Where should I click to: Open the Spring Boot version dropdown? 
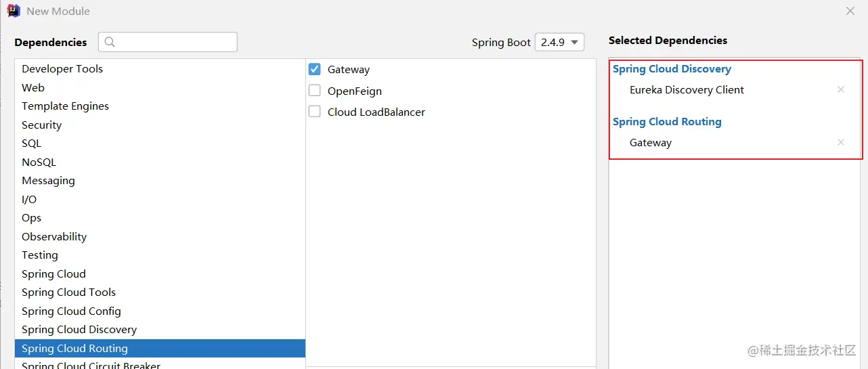tap(559, 42)
